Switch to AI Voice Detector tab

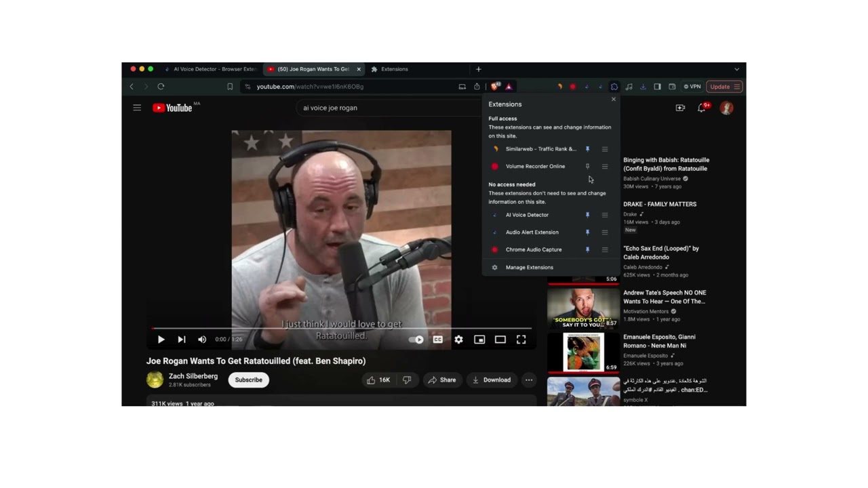[x=212, y=69]
